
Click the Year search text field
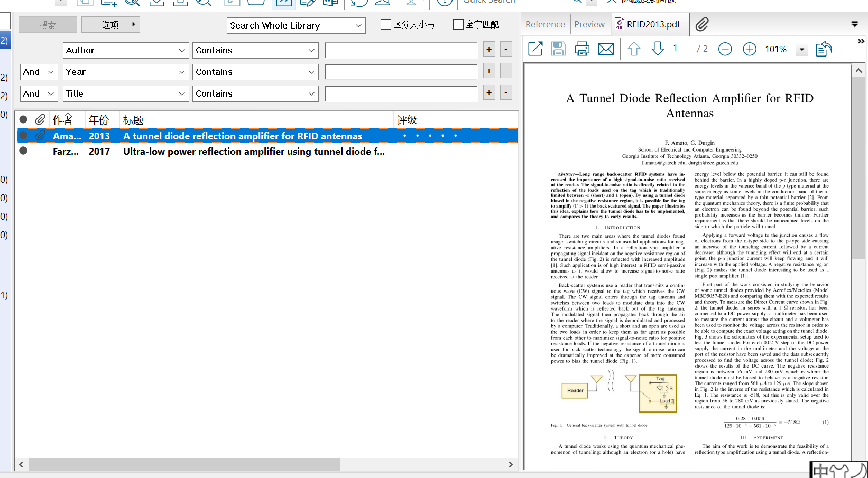coord(401,72)
